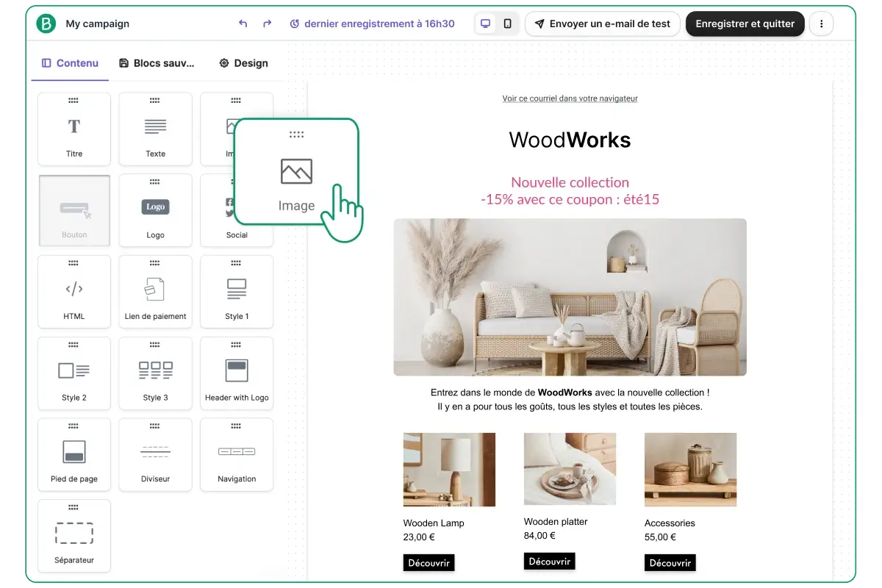
Task: Click Découvrir under Wooden Lamp
Action: [x=429, y=562]
